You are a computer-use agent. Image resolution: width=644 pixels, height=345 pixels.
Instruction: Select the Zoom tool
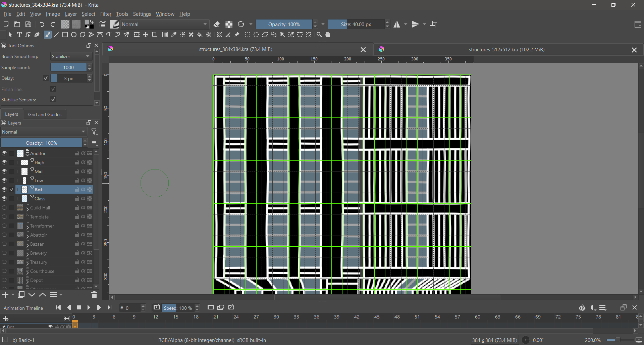point(319,35)
